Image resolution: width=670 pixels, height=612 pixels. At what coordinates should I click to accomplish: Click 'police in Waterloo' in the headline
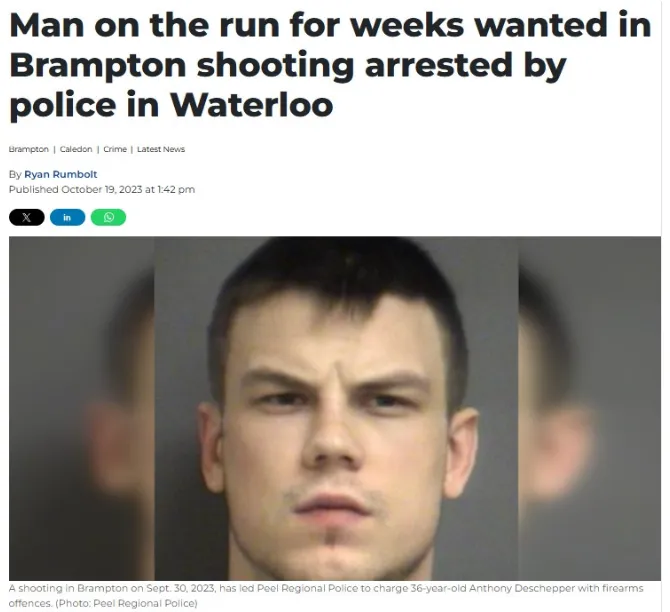[171, 105]
